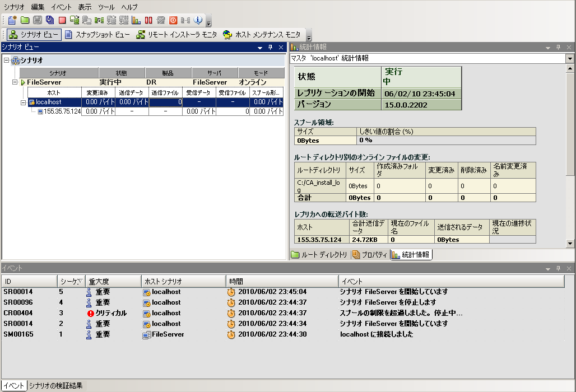Sort events by ID column header
The height and width of the screenshot is (392, 576).
pos(29,282)
